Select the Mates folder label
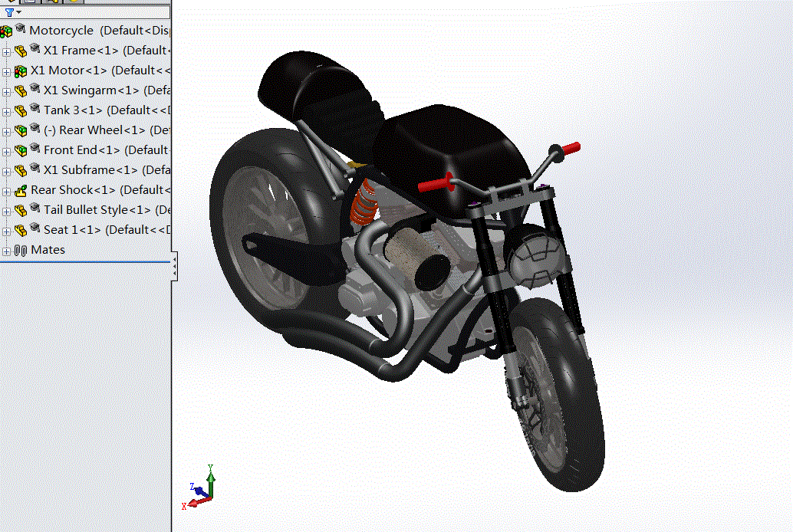The image size is (793, 532). 48,250
